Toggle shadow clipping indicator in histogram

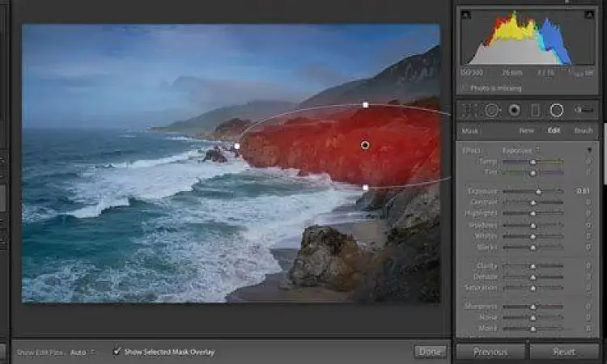pos(466,15)
